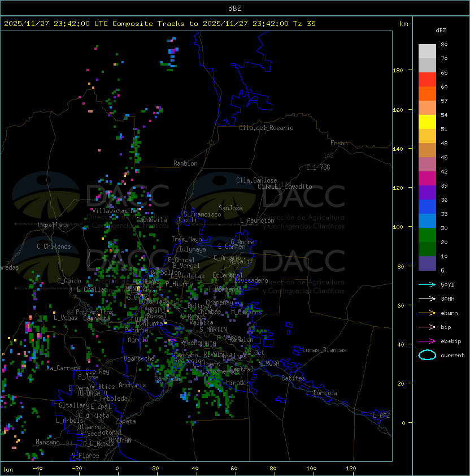Click the slate swatch between 10 and 5 dBZ
Viewport: 470px width, 476px height.
pos(427,263)
